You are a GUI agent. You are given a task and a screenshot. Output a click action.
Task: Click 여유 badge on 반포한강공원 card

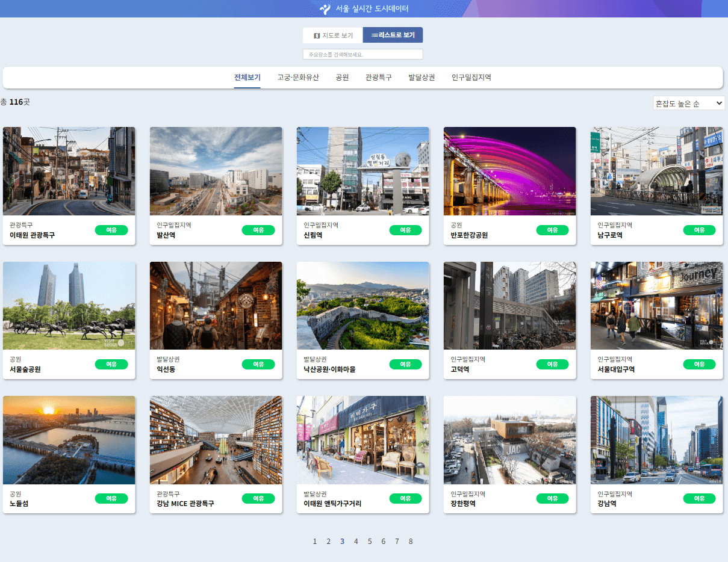click(x=553, y=230)
